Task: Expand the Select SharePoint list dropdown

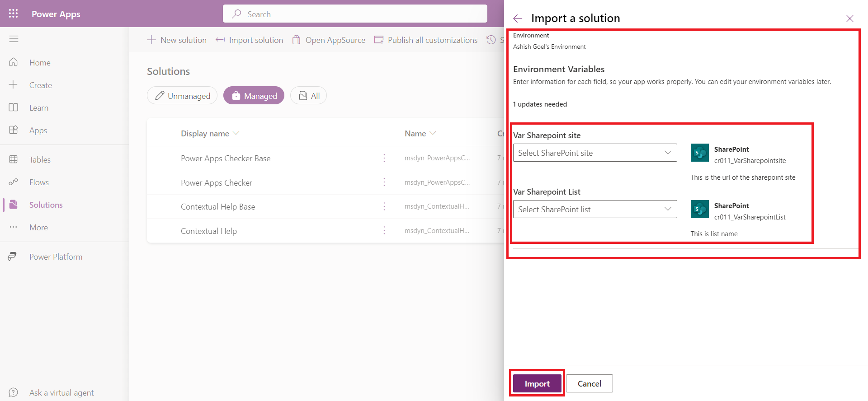Action: [594, 210]
